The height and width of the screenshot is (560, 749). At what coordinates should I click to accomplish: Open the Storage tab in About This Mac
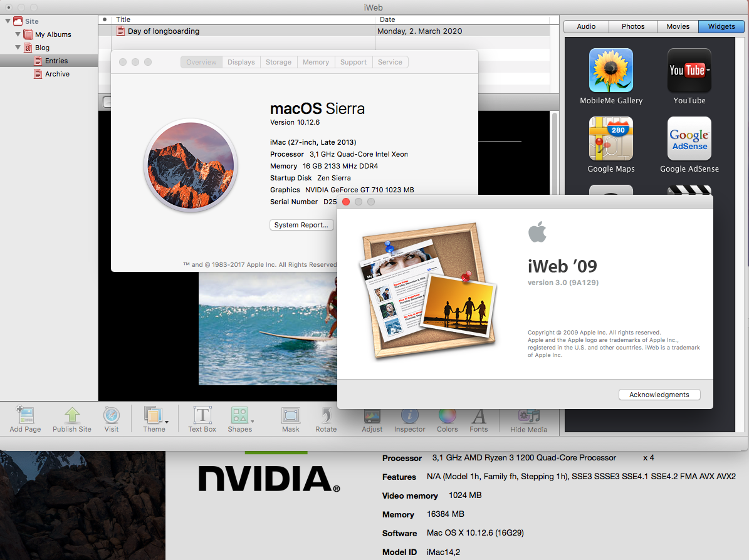[x=278, y=62]
